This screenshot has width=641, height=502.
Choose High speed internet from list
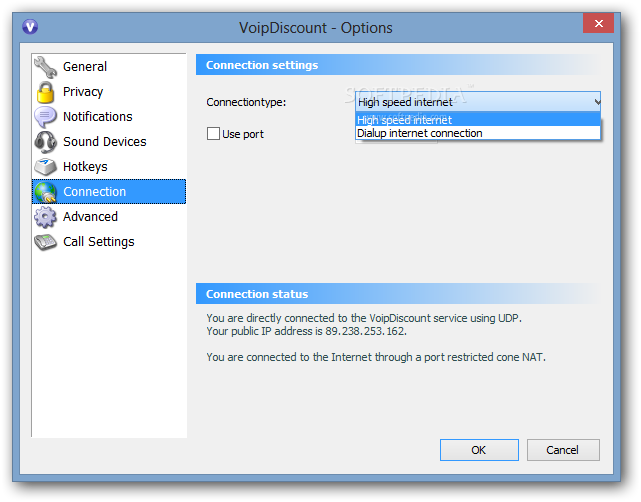[x=478, y=120]
